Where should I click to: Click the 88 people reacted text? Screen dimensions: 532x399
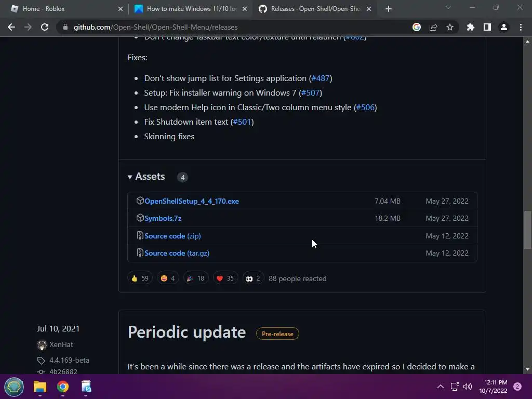click(298, 279)
